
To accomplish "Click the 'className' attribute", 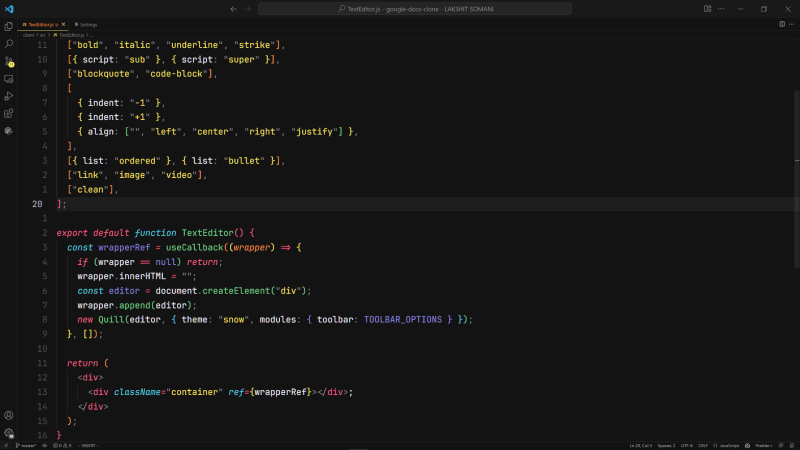I will tap(137, 392).
